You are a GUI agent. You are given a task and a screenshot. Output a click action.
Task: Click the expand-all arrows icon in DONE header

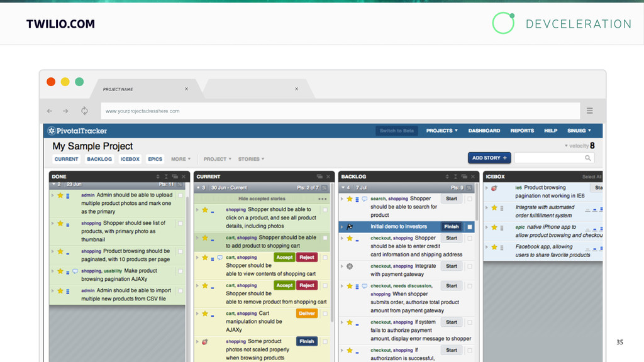(x=158, y=177)
